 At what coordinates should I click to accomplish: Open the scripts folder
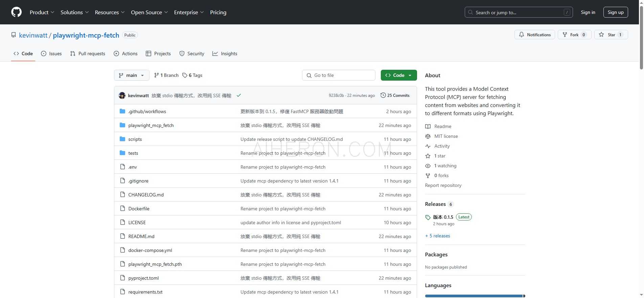pos(135,139)
